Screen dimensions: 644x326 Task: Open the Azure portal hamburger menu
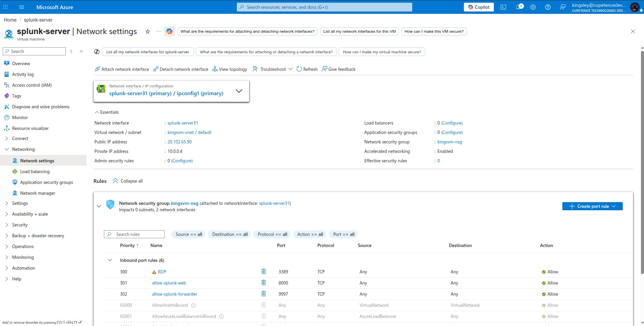coord(22,7)
